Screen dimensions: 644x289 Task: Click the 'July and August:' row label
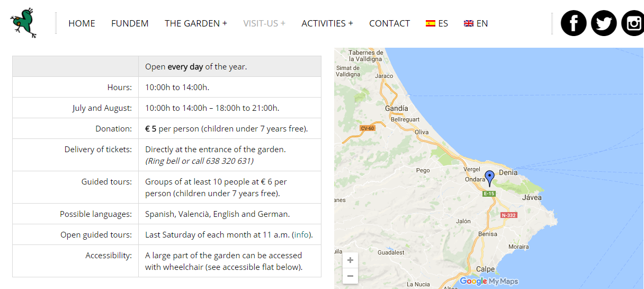[x=102, y=108]
